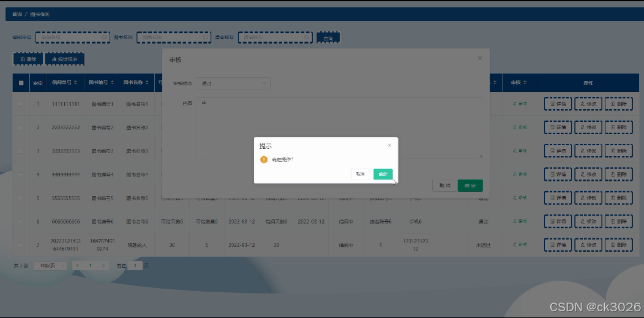
Task: Open 详情 for row 1
Action: [x=558, y=104]
